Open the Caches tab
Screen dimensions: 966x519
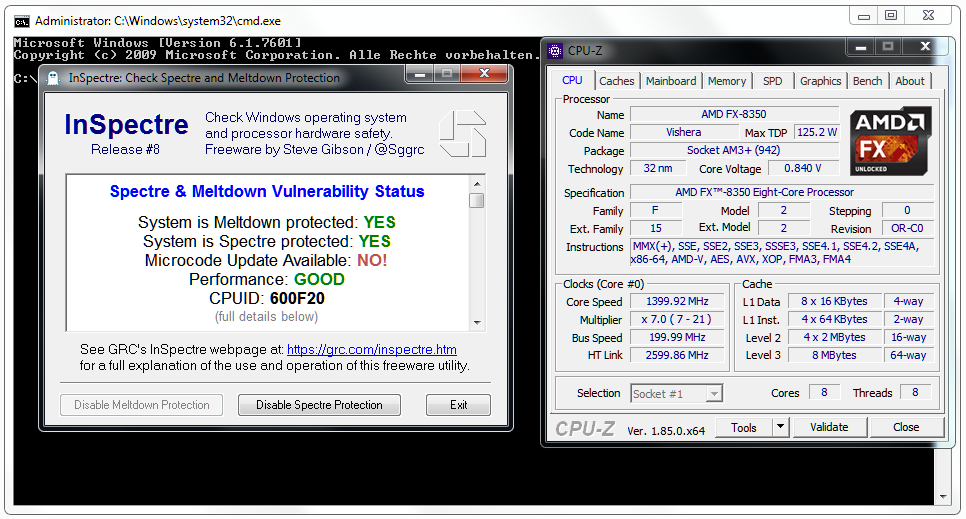pos(616,81)
